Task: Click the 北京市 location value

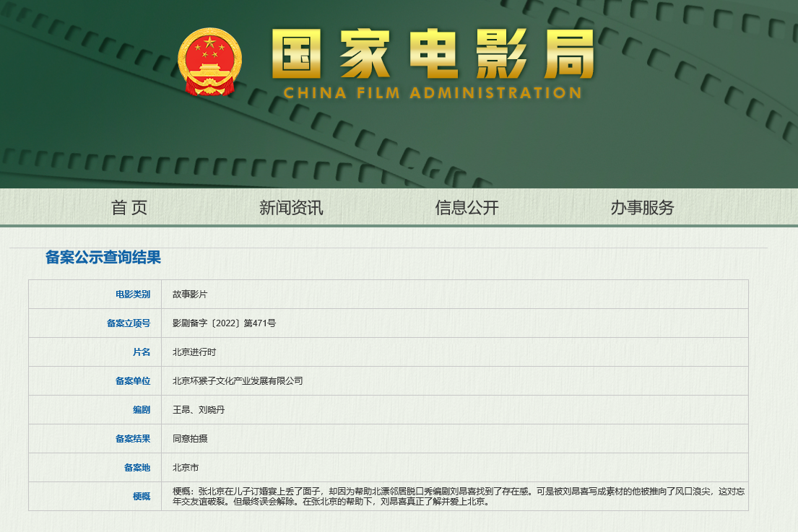Action: click(186, 468)
